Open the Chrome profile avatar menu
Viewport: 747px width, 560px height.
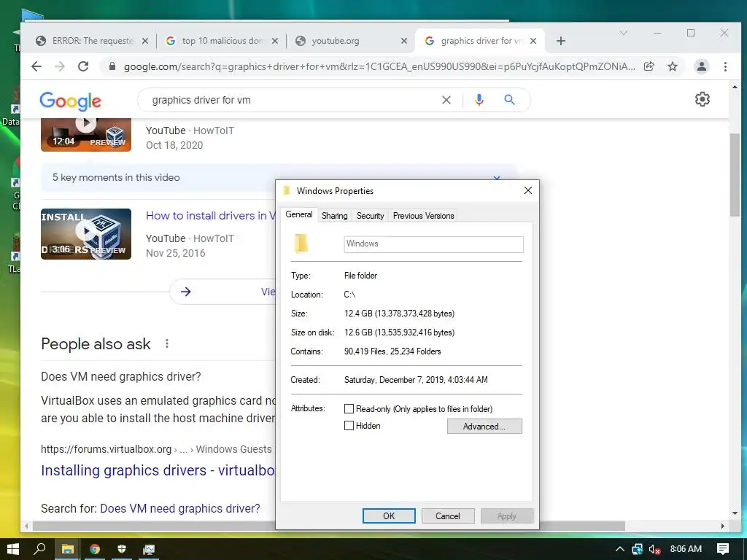click(x=701, y=66)
